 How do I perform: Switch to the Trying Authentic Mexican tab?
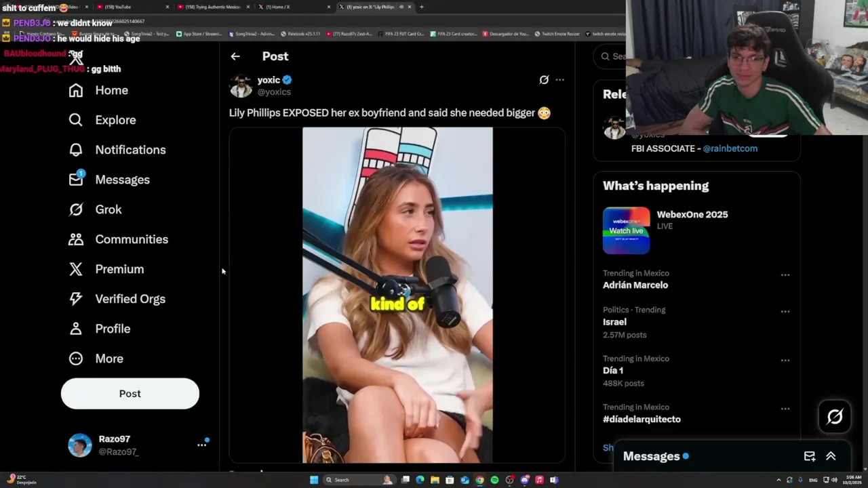pos(213,7)
